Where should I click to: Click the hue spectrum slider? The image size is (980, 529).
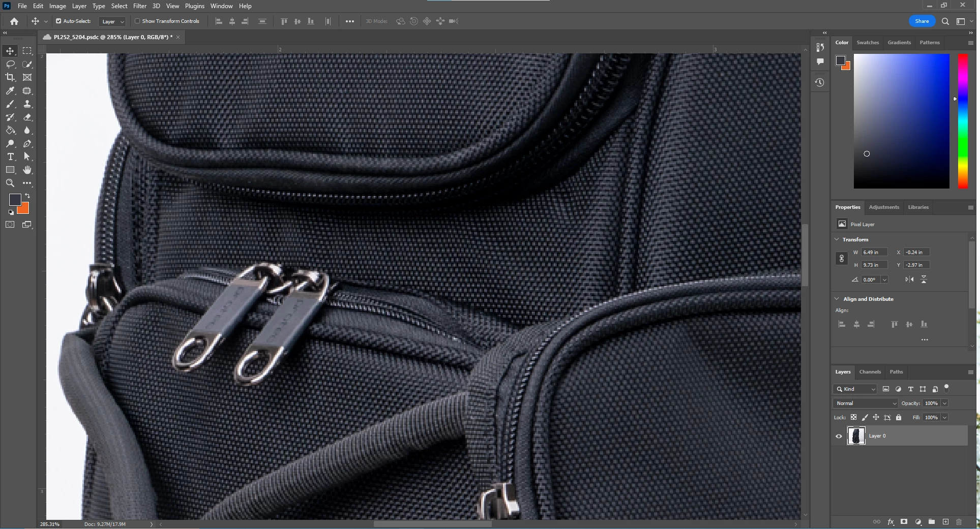click(963, 121)
